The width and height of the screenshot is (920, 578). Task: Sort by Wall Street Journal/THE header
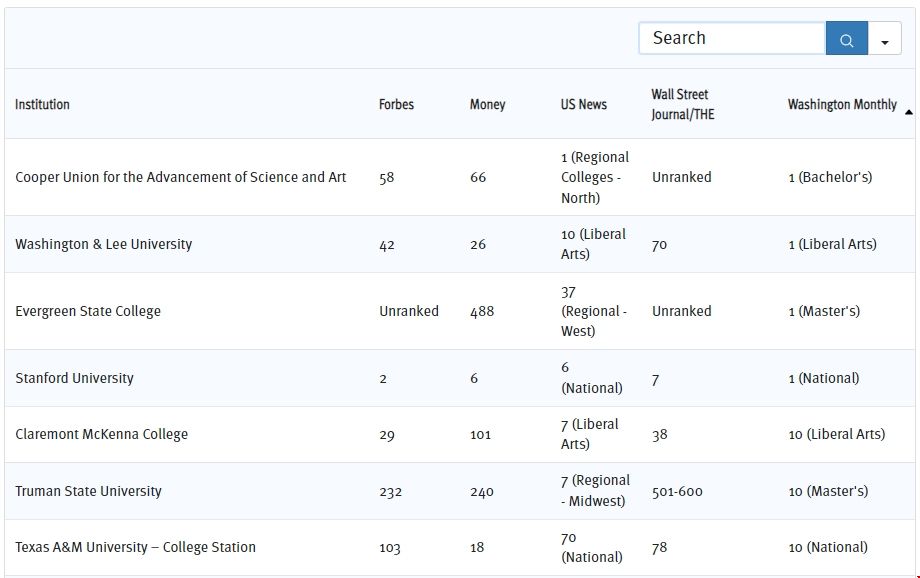coord(683,104)
